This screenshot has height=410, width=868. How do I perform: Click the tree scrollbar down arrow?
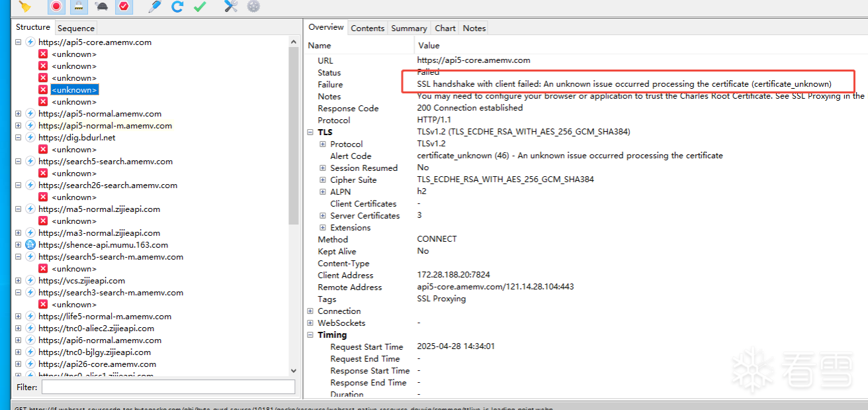[294, 372]
